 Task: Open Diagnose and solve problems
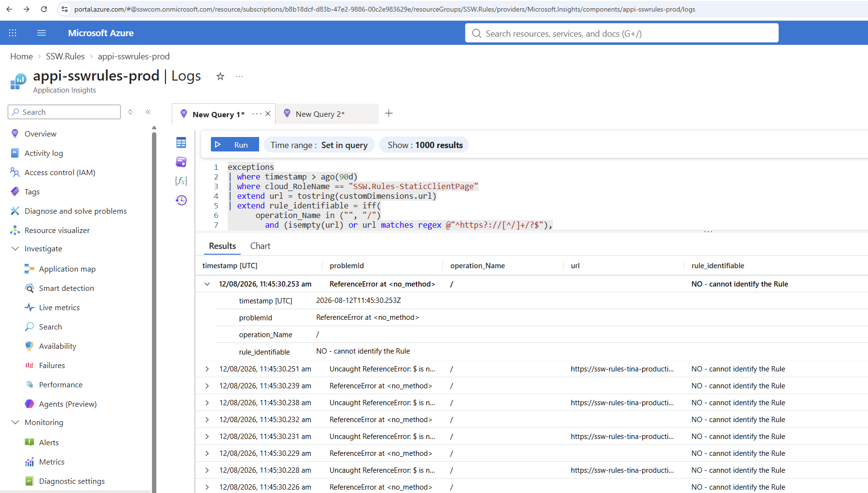76,211
